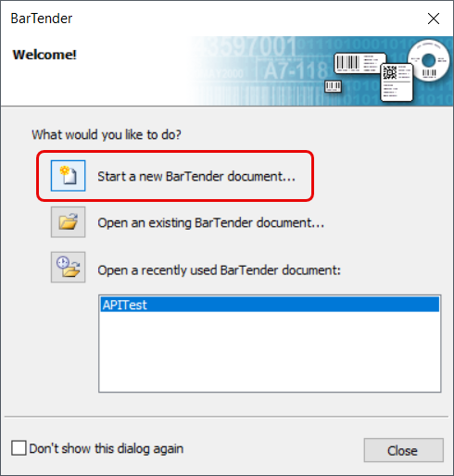
Task: Close the dialog with the title bar X
Action: coord(434,19)
